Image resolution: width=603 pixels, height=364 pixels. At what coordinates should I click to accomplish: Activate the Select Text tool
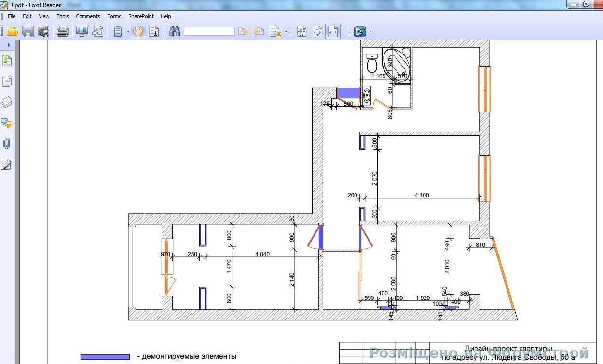pos(154,32)
